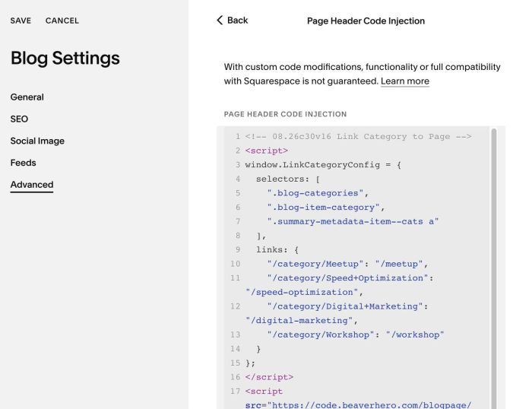Click the "/category/Digital+Marketing" key

coord(345,306)
